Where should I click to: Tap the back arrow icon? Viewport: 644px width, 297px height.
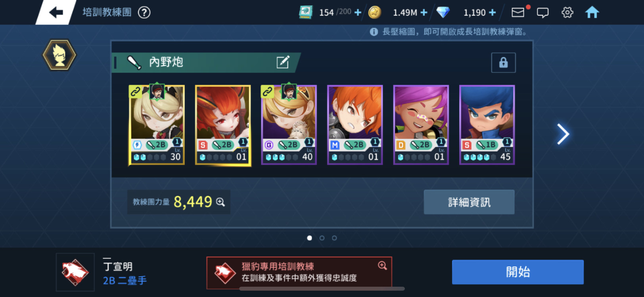[56, 12]
